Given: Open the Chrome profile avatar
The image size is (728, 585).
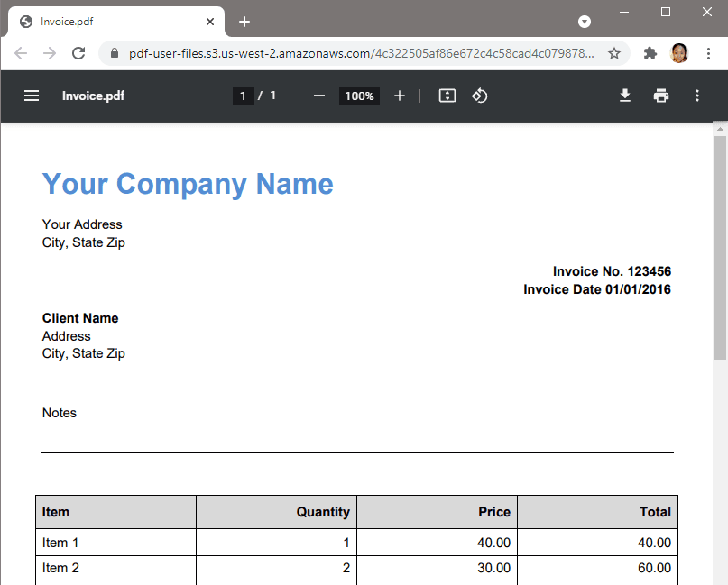Looking at the screenshot, I should point(679,53).
